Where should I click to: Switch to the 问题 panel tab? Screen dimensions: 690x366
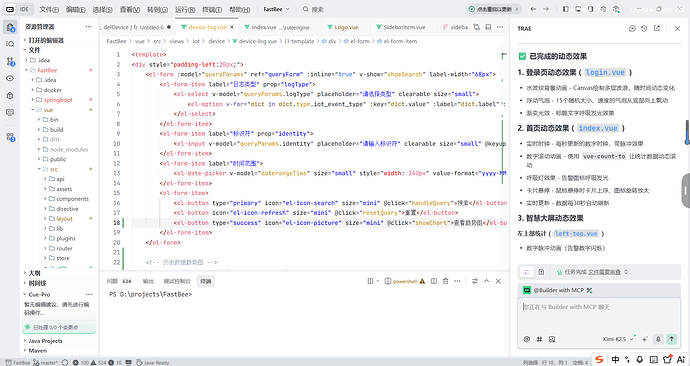(119, 281)
